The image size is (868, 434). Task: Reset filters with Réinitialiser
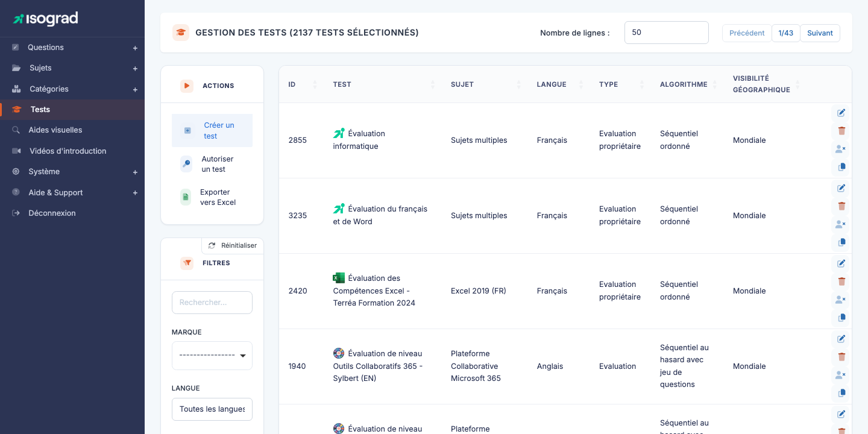[233, 245]
